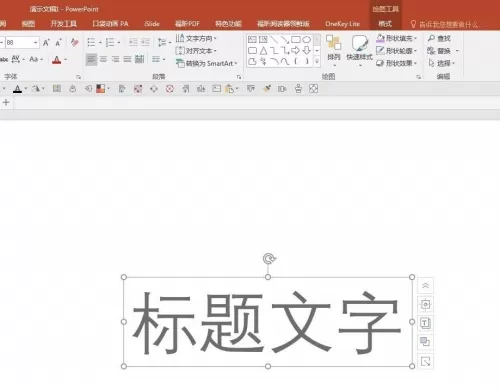Viewport: 500px width, 390px height.
Task: Increase font size with the larger A button
Action: tap(46, 42)
